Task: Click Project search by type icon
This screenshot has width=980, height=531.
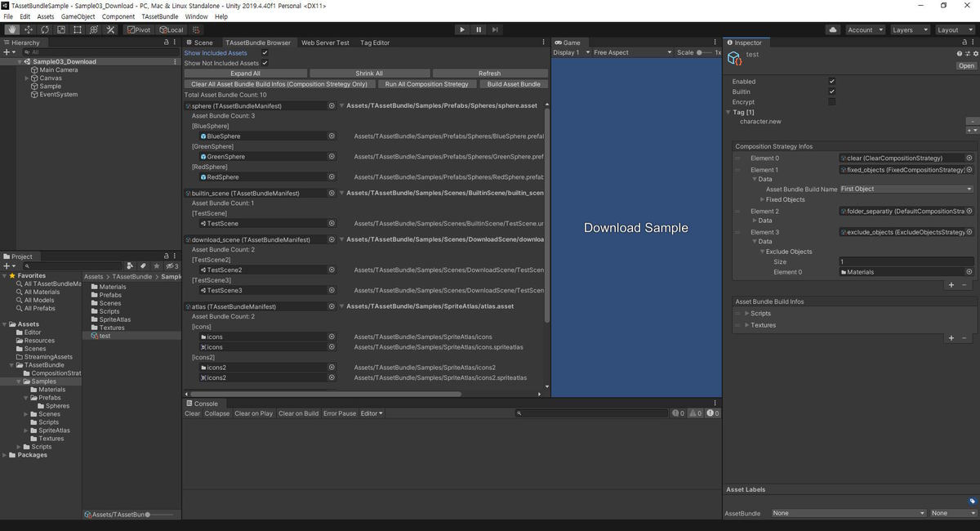Action: (130, 265)
